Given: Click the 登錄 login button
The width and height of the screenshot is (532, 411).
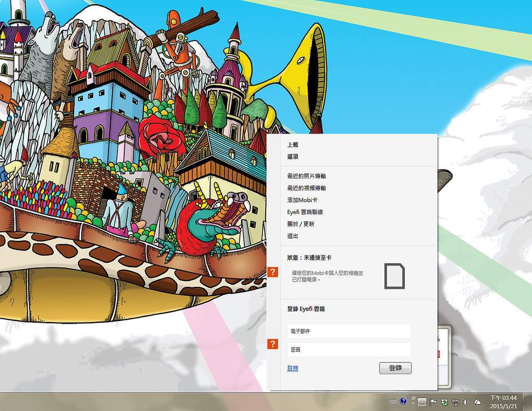Looking at the screenshot, I should coord(395,368).
